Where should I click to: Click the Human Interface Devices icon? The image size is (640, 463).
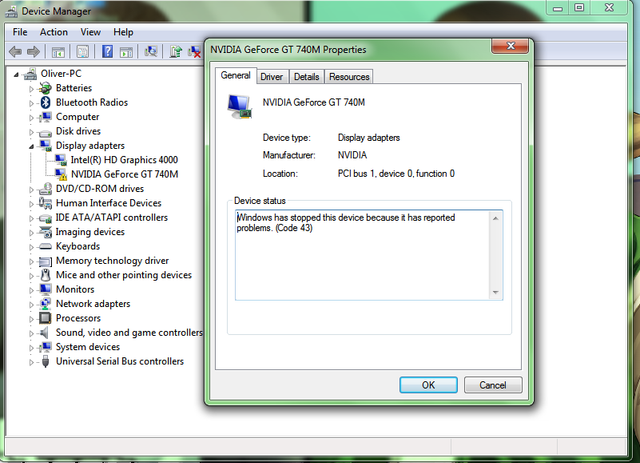coord(45,203)
